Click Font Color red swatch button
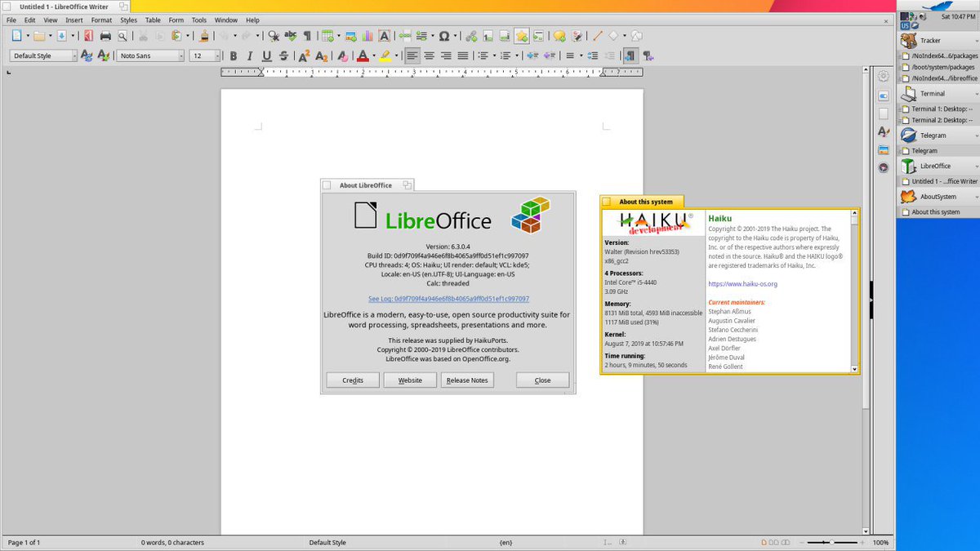The image size is (980, 551). pyautogui.click(x=363, y=56)
